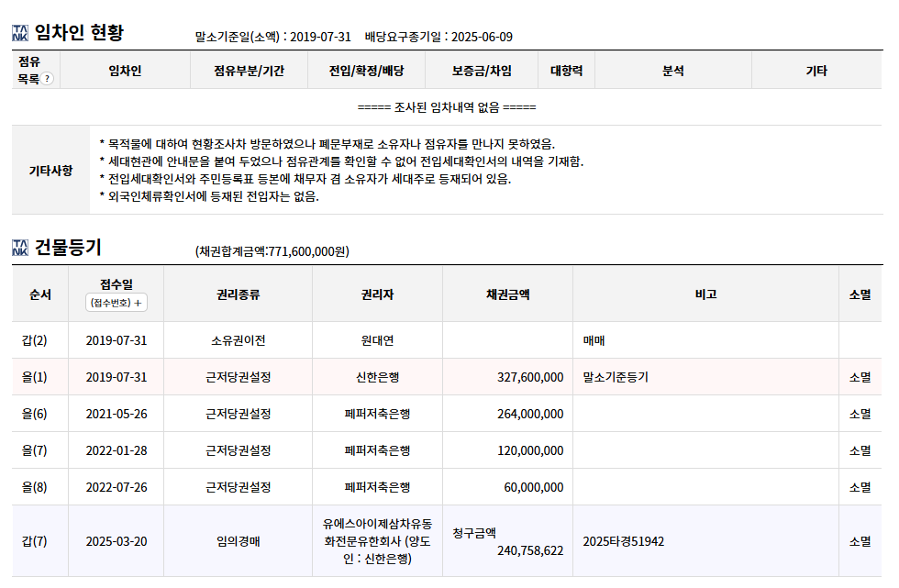Click the 채권금액 column header
This screenshot has height=588, width=899.
pyautogui.click(x=507, y=294)
